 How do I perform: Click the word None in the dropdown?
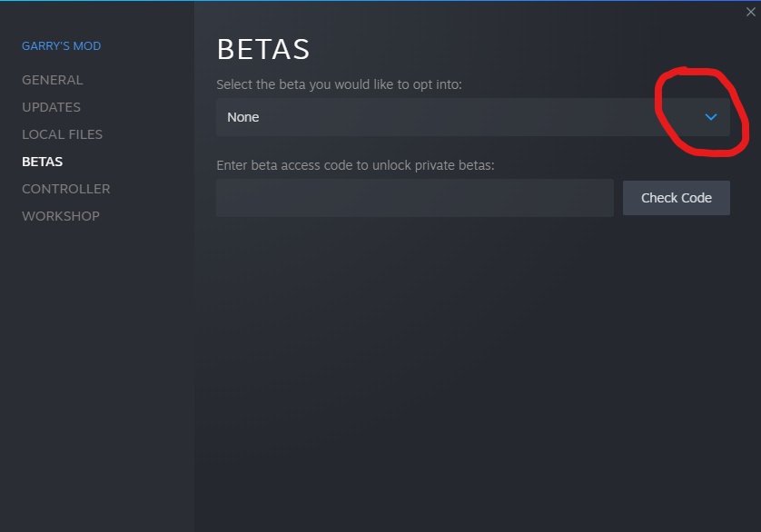pos(242,117)
